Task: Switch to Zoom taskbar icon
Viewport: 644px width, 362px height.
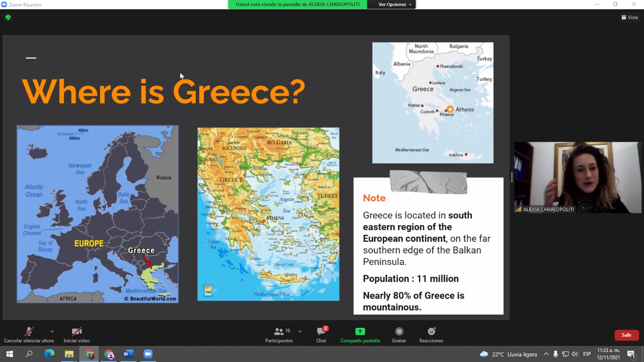Action: click(148, 354)
